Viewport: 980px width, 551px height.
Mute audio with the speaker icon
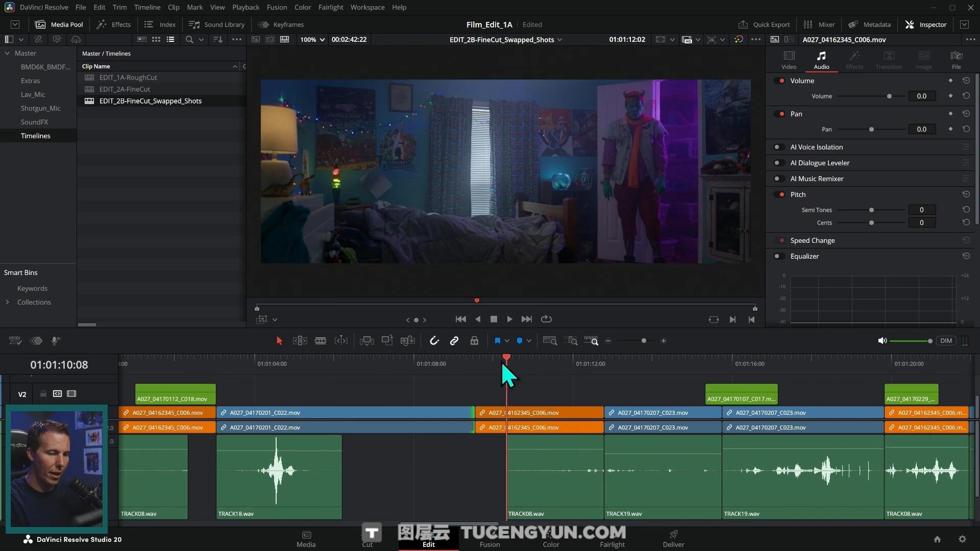pos(882,341)
